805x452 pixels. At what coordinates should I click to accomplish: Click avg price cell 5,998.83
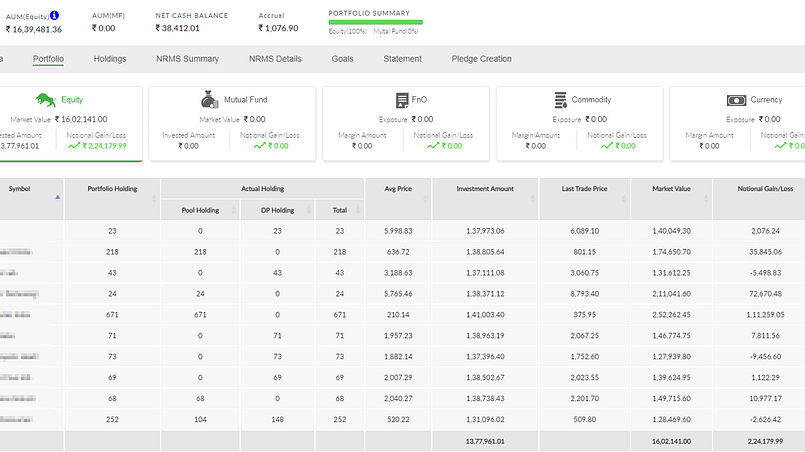[398, 231]
